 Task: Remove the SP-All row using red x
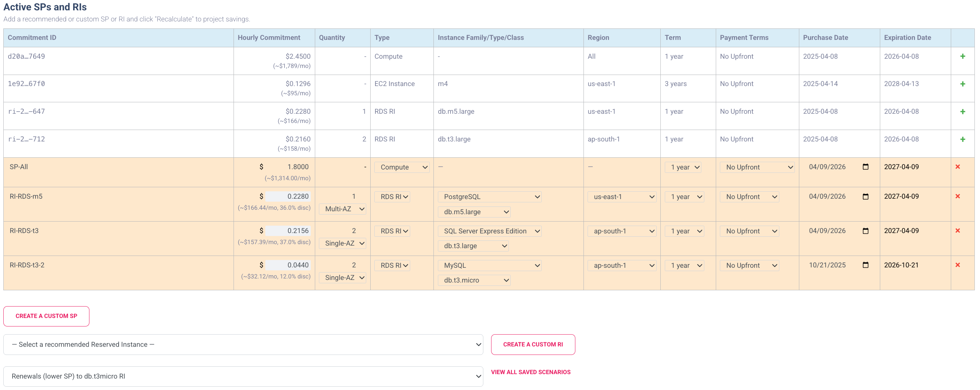(958, 167)
